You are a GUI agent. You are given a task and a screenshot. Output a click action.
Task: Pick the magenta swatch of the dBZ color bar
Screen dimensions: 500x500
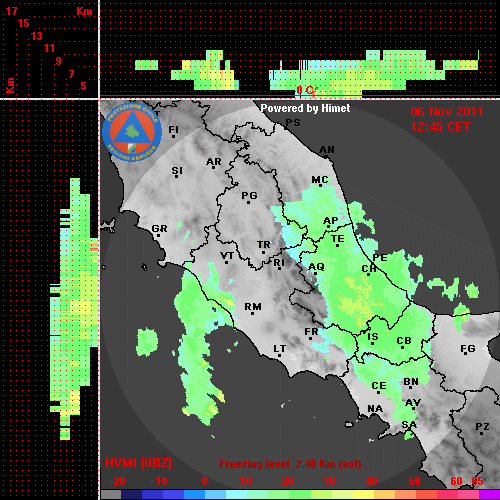coord(489,495)
